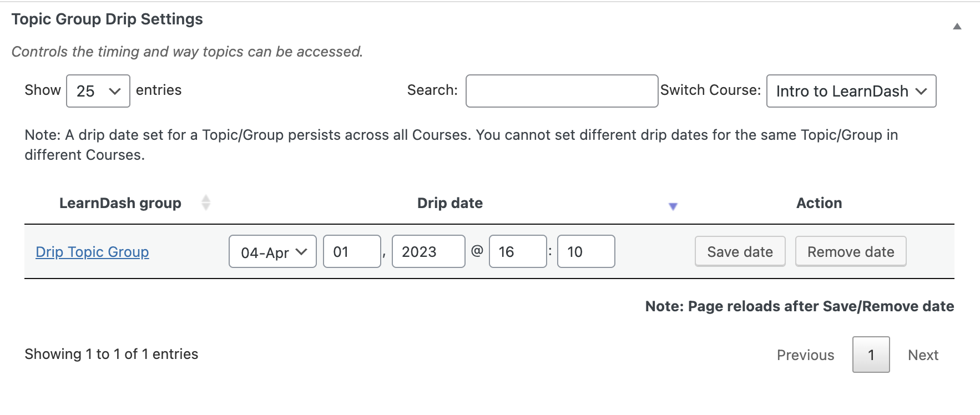Go to the Previous page
The height and width of the screenshot is (415, 980).
pyautogui.click(x=805, y=355)
